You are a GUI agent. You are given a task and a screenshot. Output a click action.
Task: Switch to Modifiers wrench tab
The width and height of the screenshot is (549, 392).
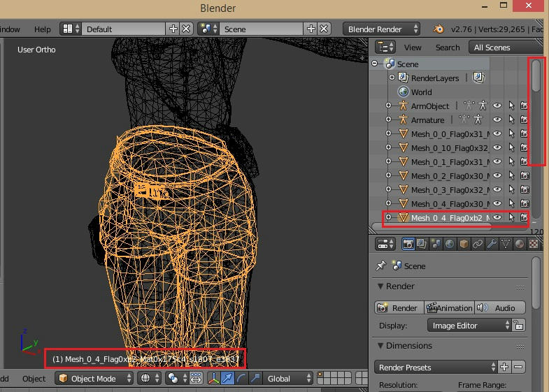tap(491, 244)
